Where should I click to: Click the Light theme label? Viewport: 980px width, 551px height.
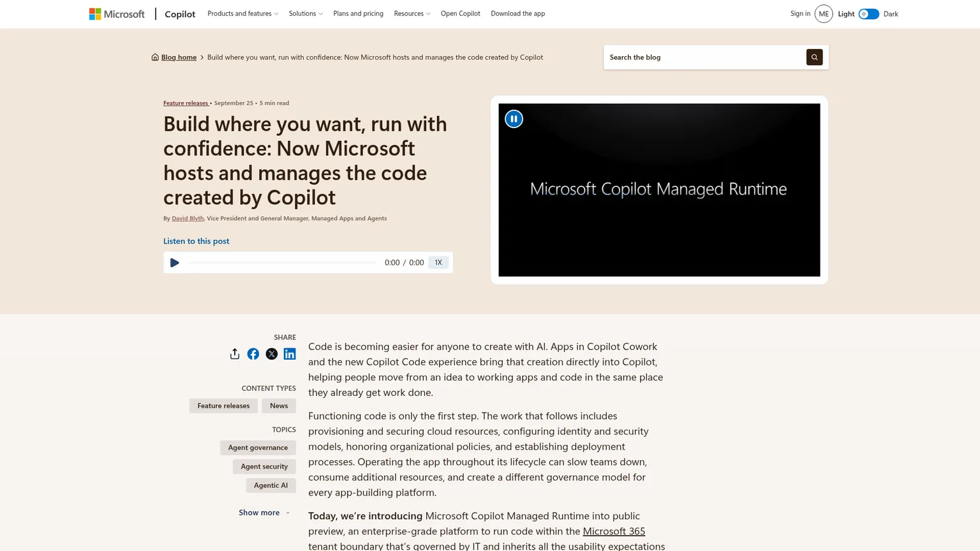pos(846,14)
